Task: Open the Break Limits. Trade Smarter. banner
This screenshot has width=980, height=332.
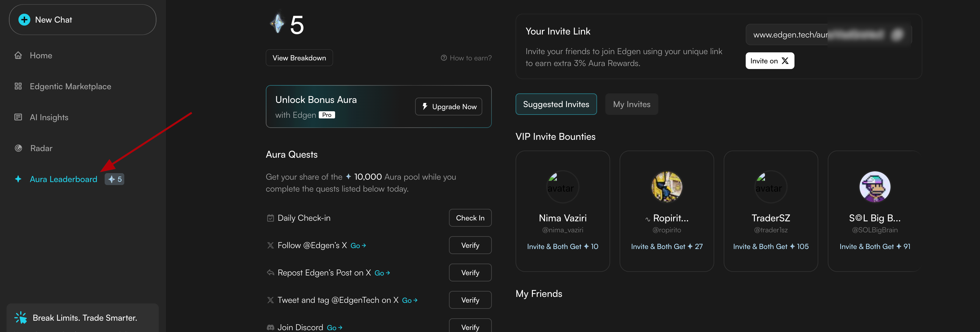Action: pyautogui.click(x=83, y=317)
